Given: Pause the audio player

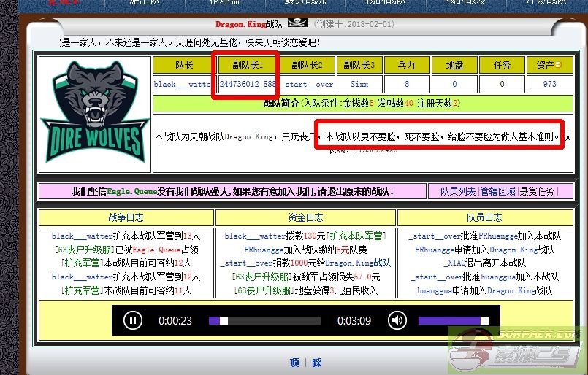Looking at the screenshot, I should (x=132, y=320).
